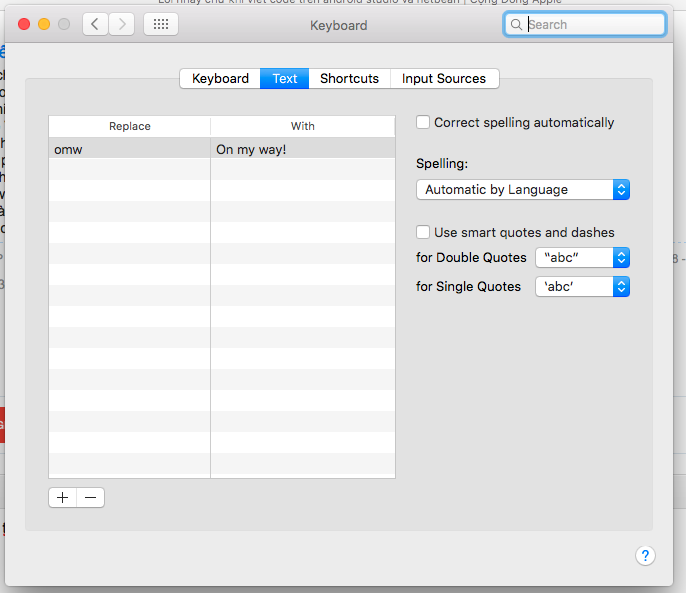Switch to the Shortcuts tab
Viewport: 686px width, 593px height.
(x=349, y=78)
